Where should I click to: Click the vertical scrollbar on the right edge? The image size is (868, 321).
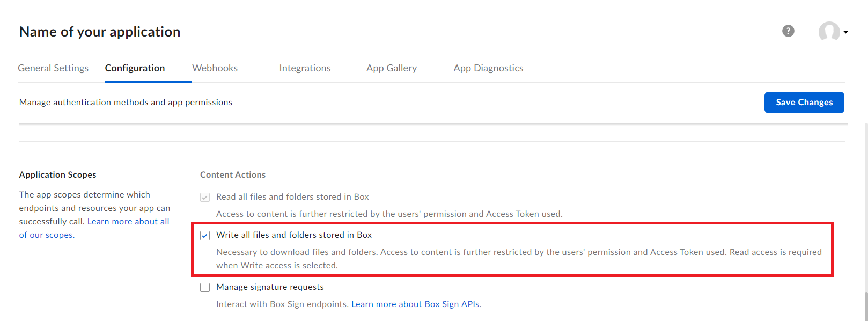point(865,305)
